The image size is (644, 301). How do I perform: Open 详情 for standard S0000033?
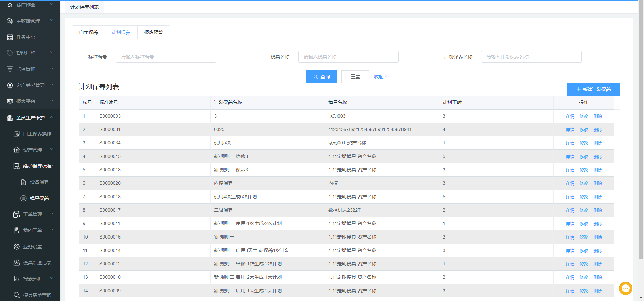[x=570, y=116]
